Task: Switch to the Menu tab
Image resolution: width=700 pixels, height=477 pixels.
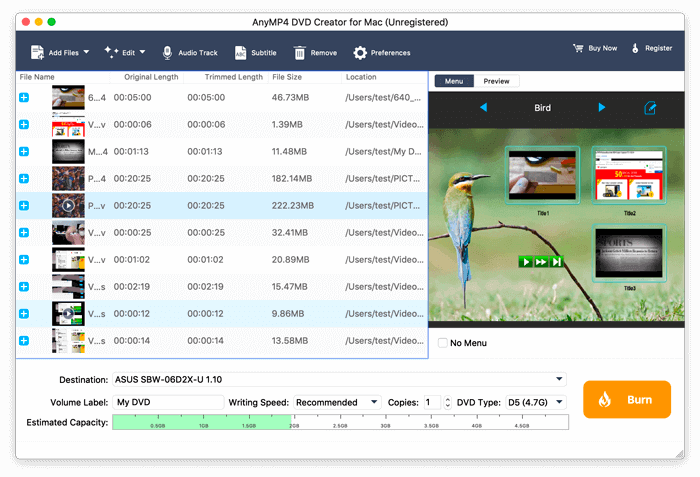Action: (453, 81)
